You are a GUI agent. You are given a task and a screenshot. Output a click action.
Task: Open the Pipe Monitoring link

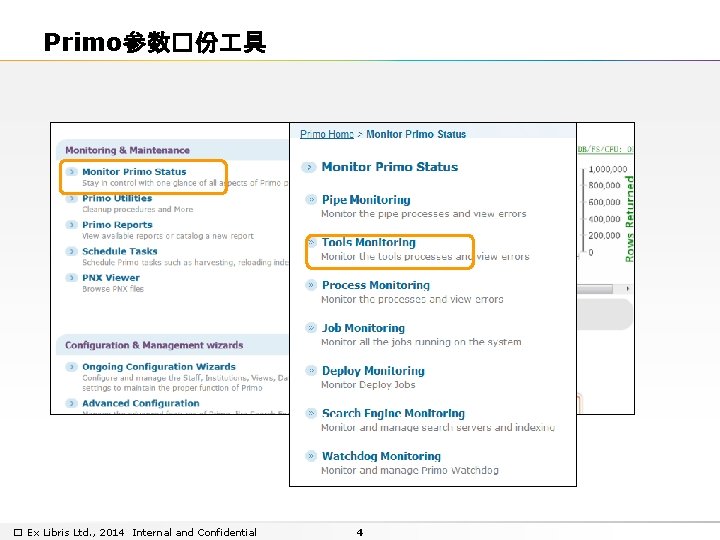366,200
